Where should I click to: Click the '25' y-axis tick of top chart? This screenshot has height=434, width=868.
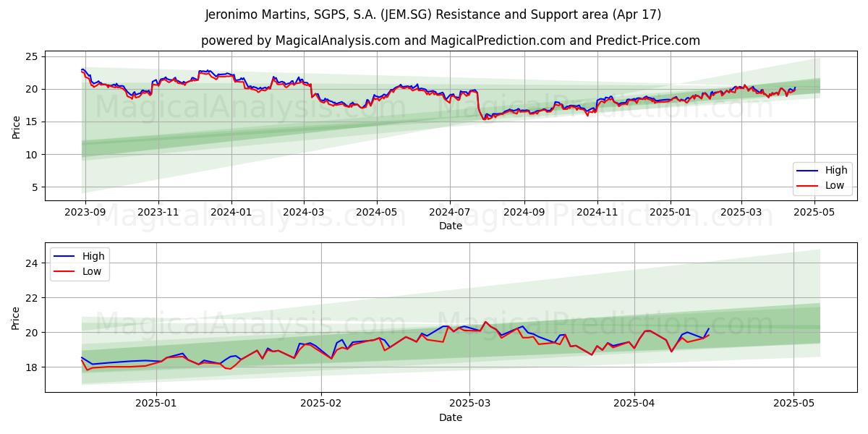[33, 56]
